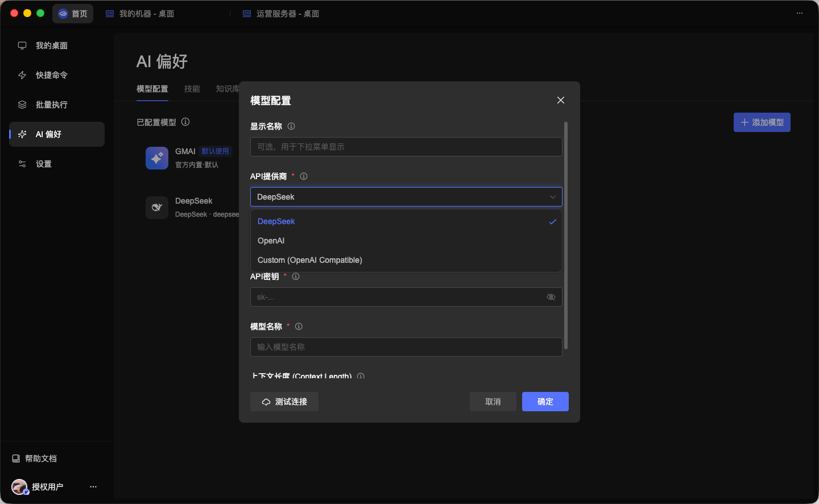This screenshot has height=504, width=819.
Task: Close the 模型配置 dialog
Action: 561,100
